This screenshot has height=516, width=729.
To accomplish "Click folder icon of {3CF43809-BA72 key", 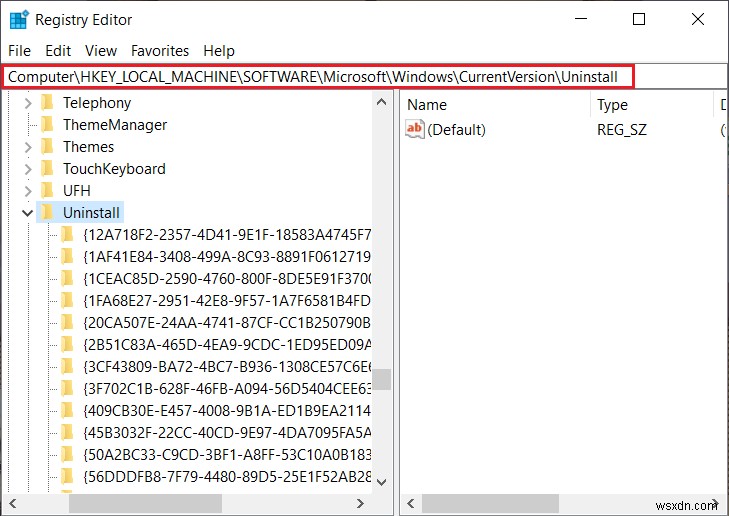I will coord(67,366).
